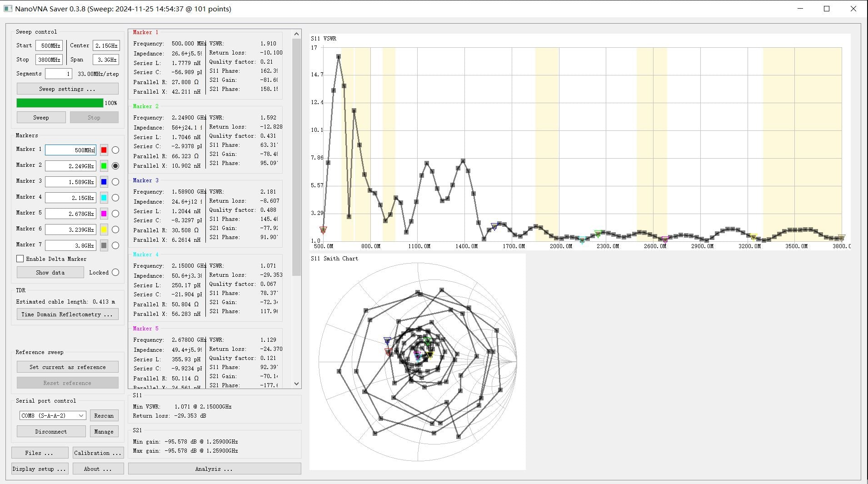Click Marker 1 frequency field
This screenshot has width=868, height=484.
(x=70, y=150)
